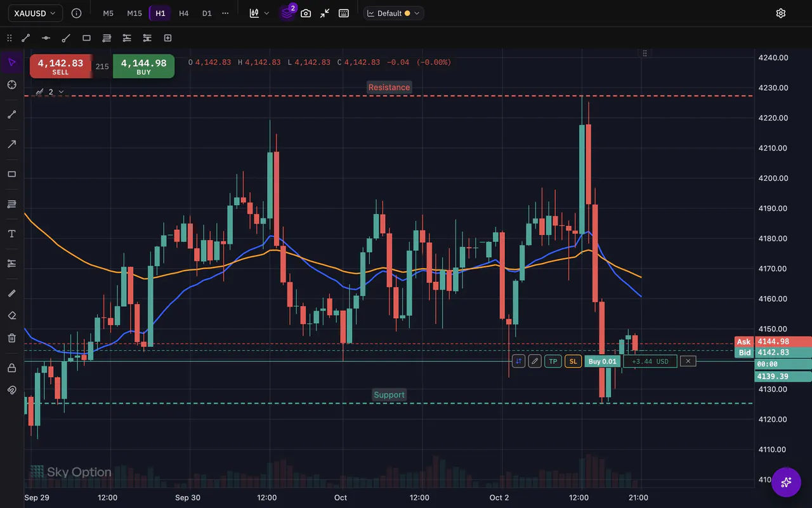Click the red SELL 4,142.83 button

click(60, 66)
